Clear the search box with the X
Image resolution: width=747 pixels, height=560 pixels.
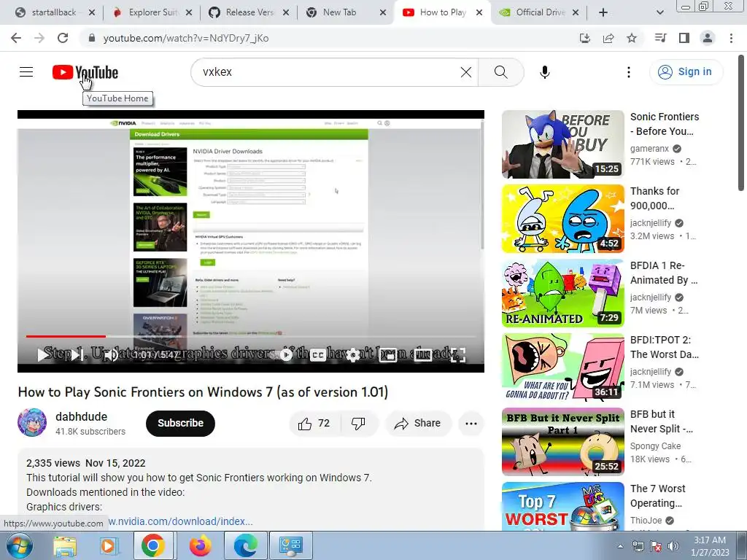pos(466,72)
